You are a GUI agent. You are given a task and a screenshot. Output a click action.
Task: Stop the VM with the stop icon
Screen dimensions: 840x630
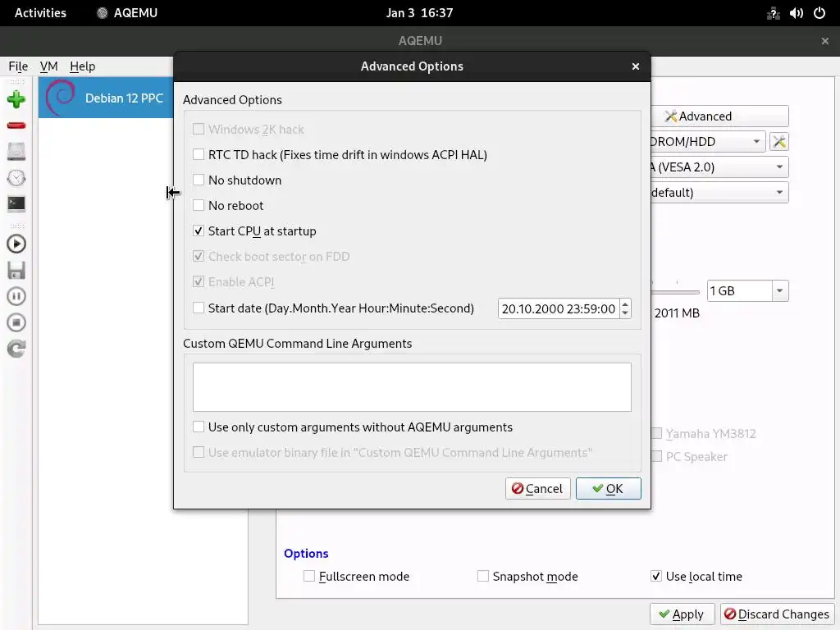click(x=16, y=322)
